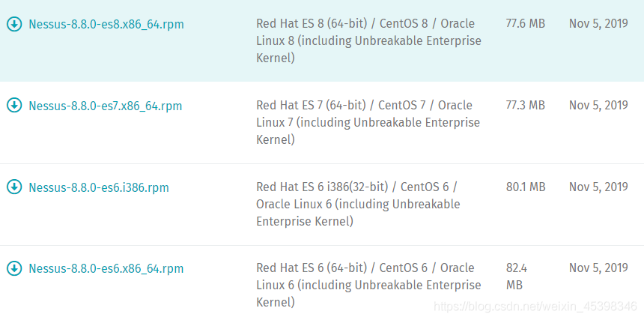Download Nessus-8.8.0-es6.x86_64.rpm via its link
The image size is (644, 320).
(106, 269)
